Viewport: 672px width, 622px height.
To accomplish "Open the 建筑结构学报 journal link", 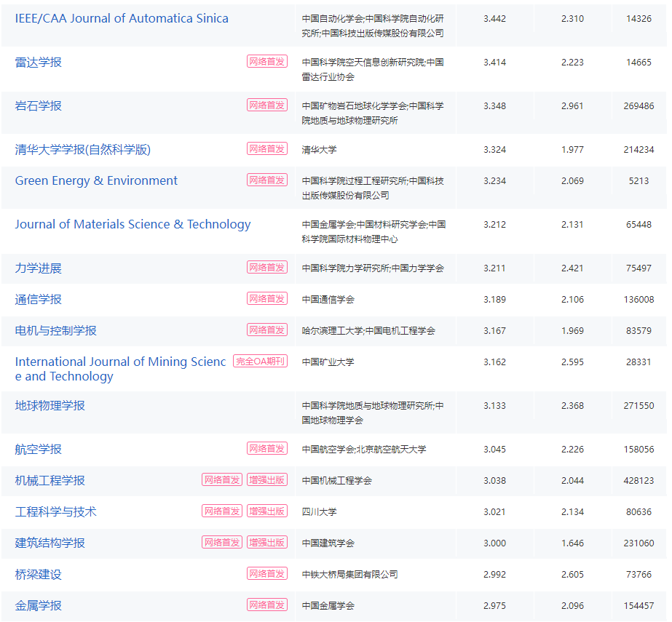I will [x=50, y=543].
